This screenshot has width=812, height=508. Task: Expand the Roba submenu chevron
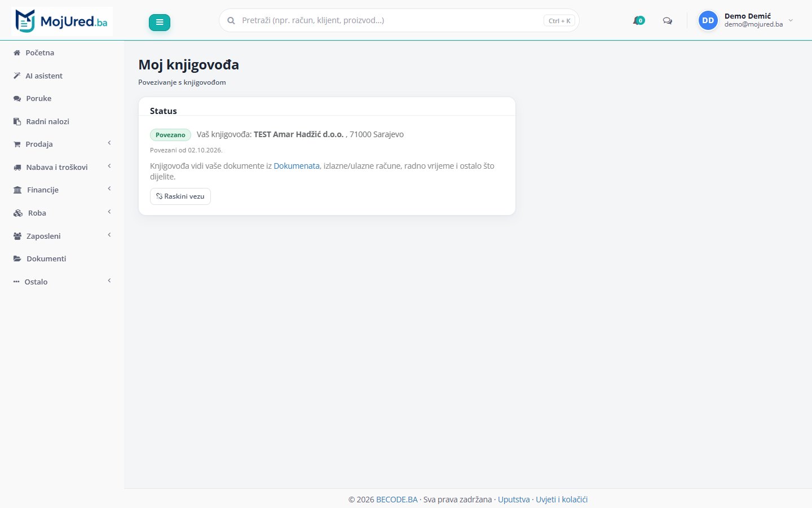click(109, 212)
